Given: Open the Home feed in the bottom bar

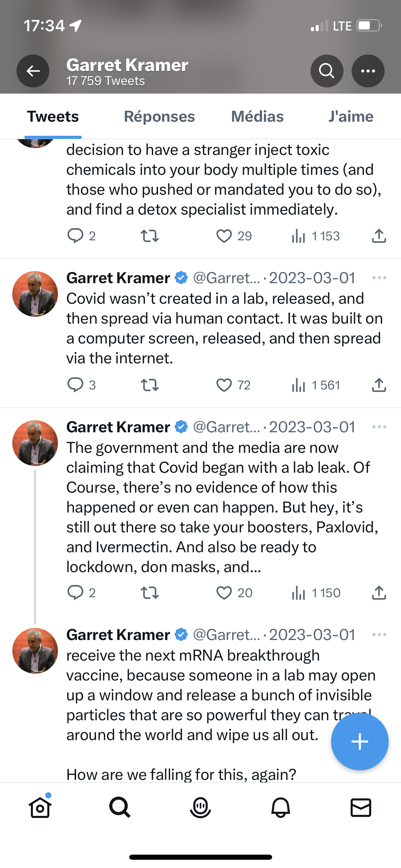Looking at the screenshot, I should coord(40,807).
